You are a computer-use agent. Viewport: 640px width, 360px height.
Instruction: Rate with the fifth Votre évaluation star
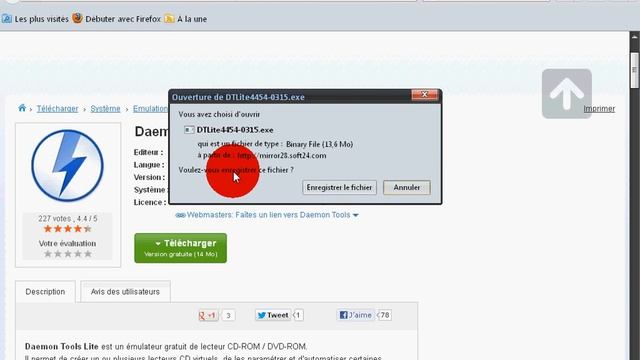[88, 254]
